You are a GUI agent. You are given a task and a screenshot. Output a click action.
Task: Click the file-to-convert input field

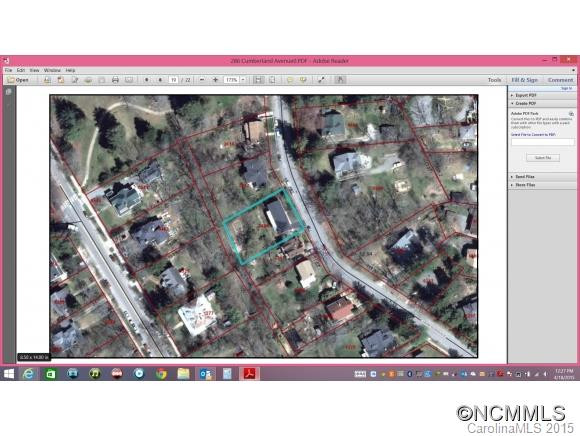click(x=543, y=142)
